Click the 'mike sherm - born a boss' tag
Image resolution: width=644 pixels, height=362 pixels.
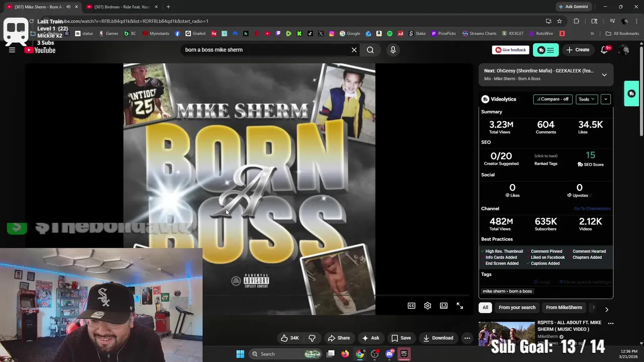tap(507, 291)
